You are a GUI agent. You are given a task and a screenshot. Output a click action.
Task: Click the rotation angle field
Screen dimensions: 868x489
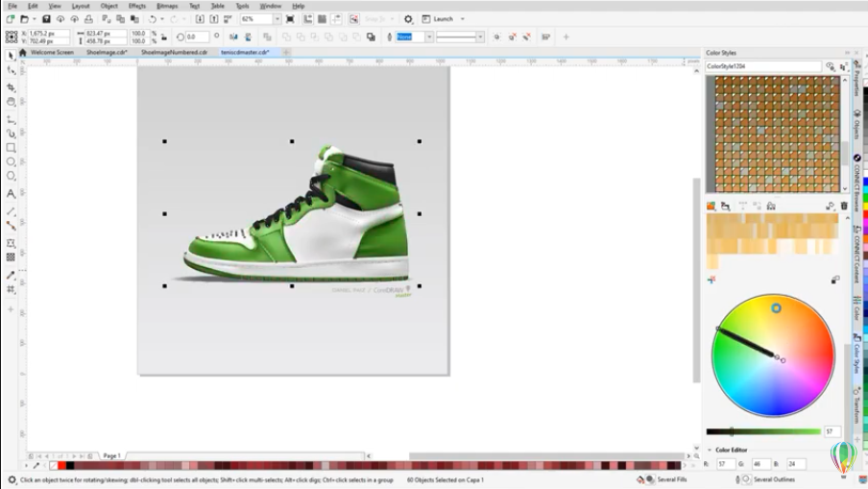click(197, 37)
